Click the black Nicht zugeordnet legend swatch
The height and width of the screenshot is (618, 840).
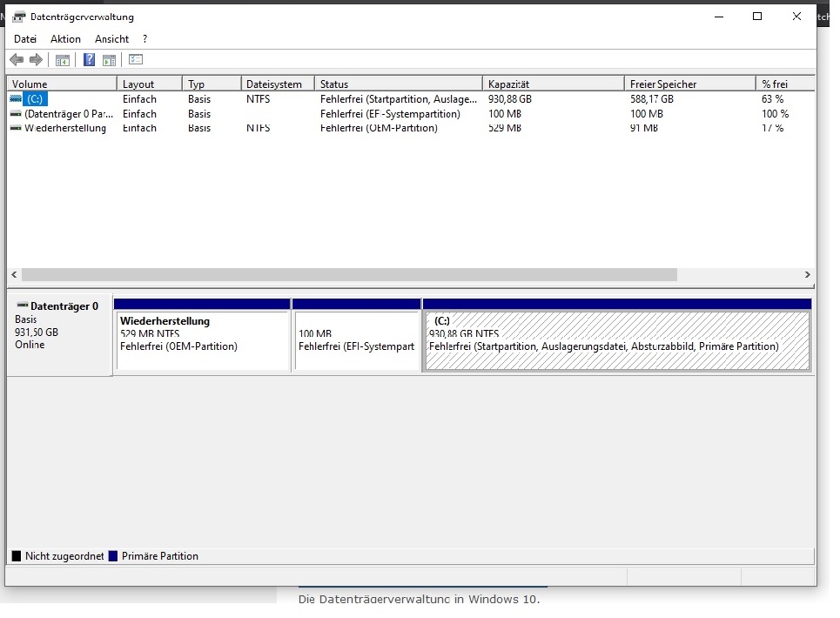(x=17, y=556)
